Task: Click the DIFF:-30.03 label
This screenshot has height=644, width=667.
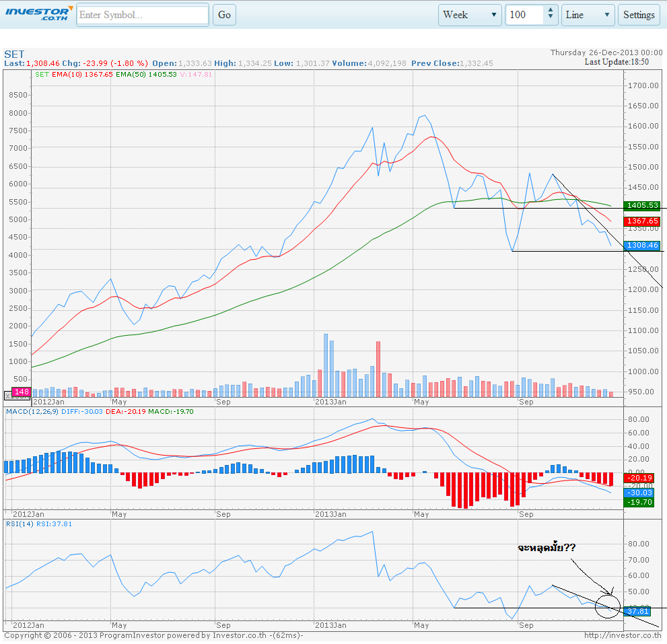Action: pos(82,411)
